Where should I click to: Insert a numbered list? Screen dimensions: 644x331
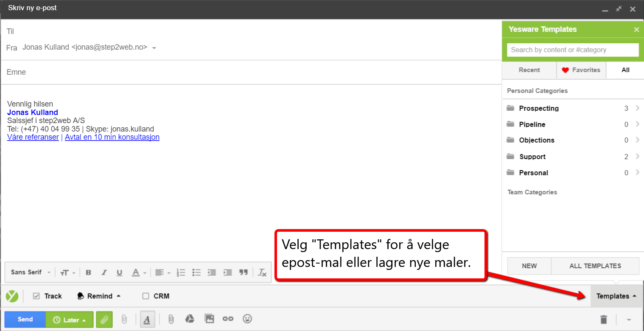[x=181, y=272]
